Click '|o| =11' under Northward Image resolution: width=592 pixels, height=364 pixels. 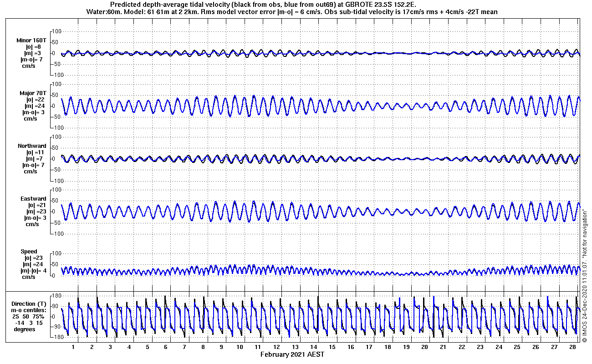(x=35, y=152)
